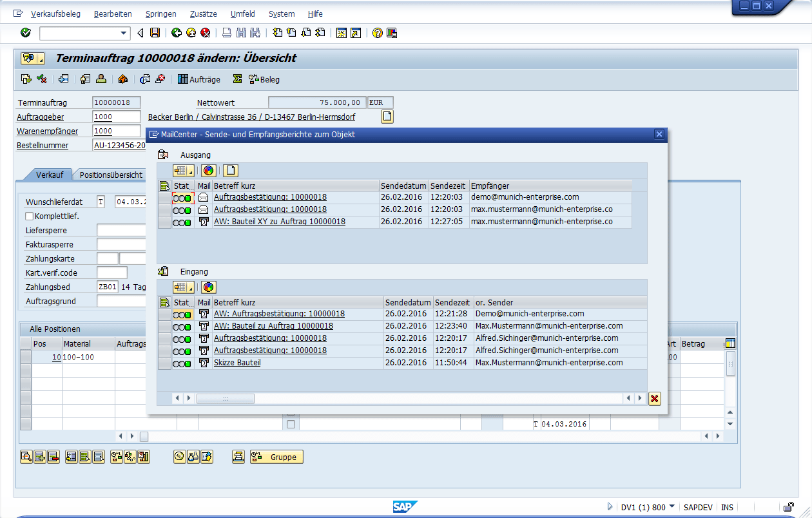Click the layout selection icon in Ausgang toolbar

click(183, 171)
